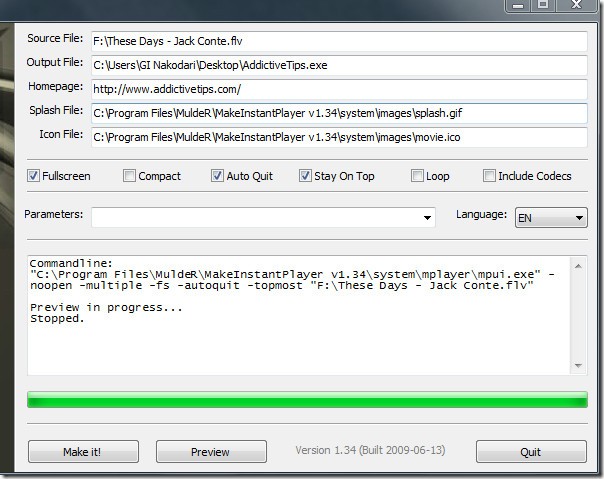Click the log scrollbar up arrow

pyautogui.click(x=578, y=266)
